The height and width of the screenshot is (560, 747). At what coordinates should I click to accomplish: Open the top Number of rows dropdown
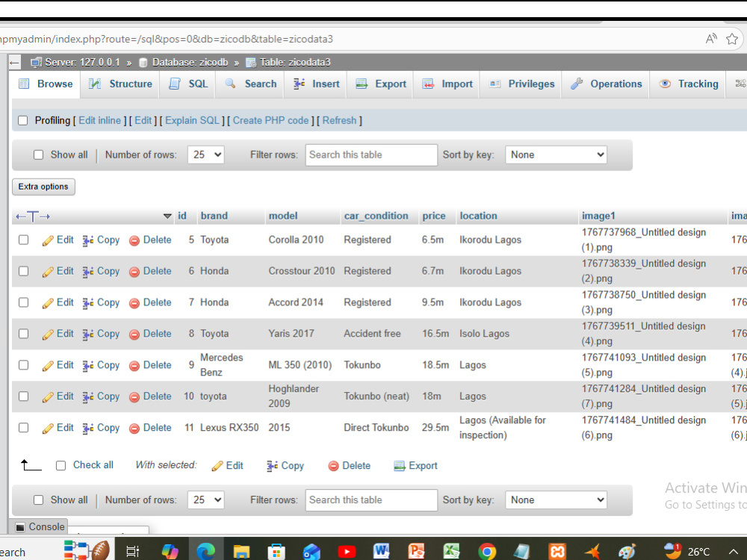pos(206,155)
